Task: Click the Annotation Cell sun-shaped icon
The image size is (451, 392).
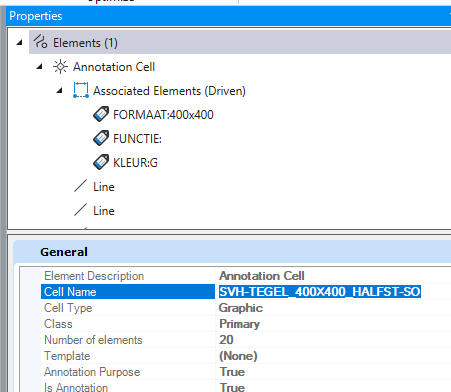Action: point(60,67)
